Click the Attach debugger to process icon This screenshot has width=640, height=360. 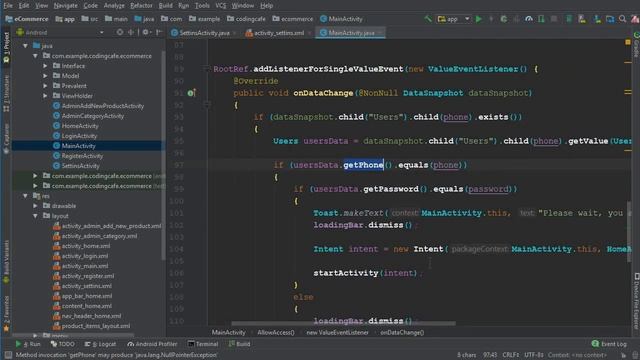pyautogui.click(x=541, y=19)
